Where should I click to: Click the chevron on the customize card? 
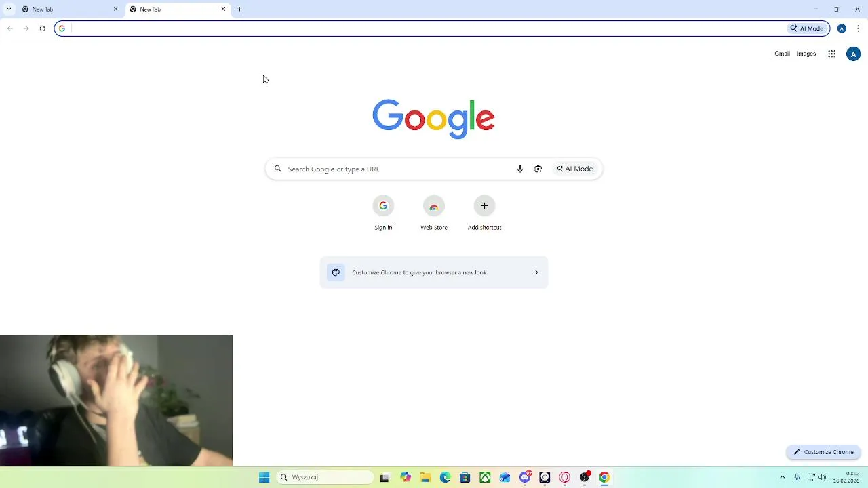coord(536,272)
